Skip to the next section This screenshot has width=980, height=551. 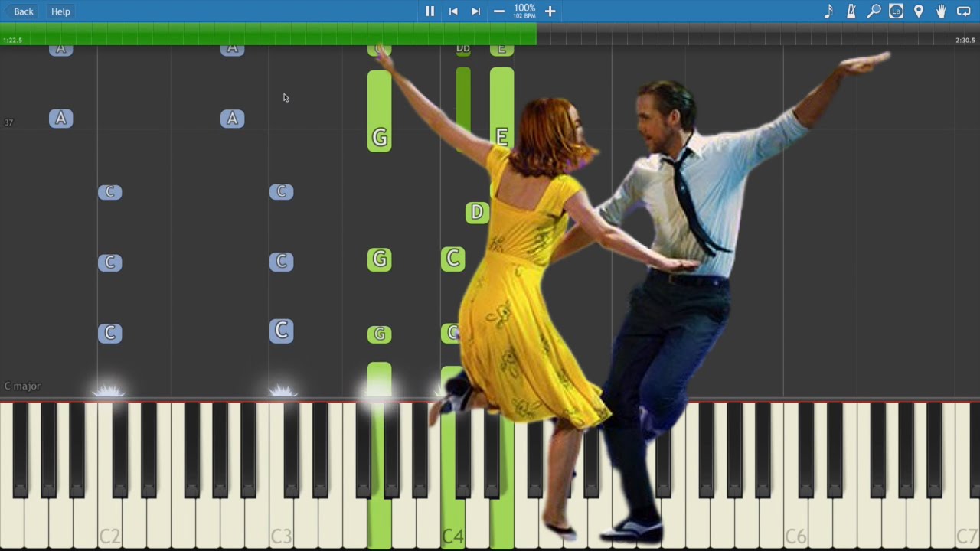[x=475, y=11]
